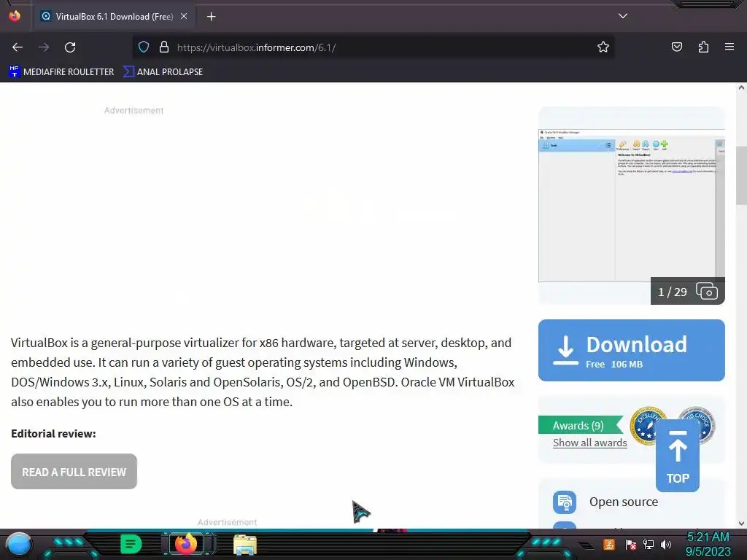Open a new tab
This screenshot has height=560, width=747.
[211, 17]
